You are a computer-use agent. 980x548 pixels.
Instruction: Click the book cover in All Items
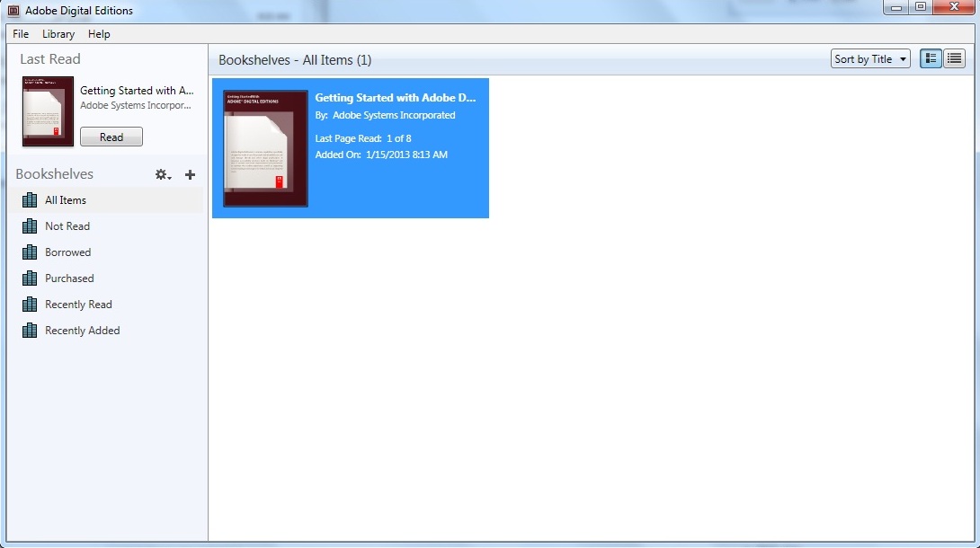[265, 148]
